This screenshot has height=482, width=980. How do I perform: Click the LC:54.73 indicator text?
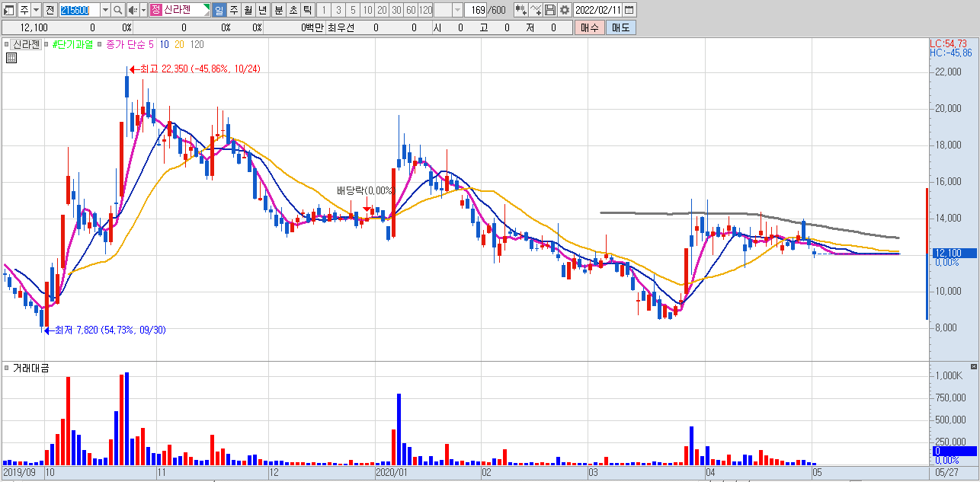[x=949, y=43]
